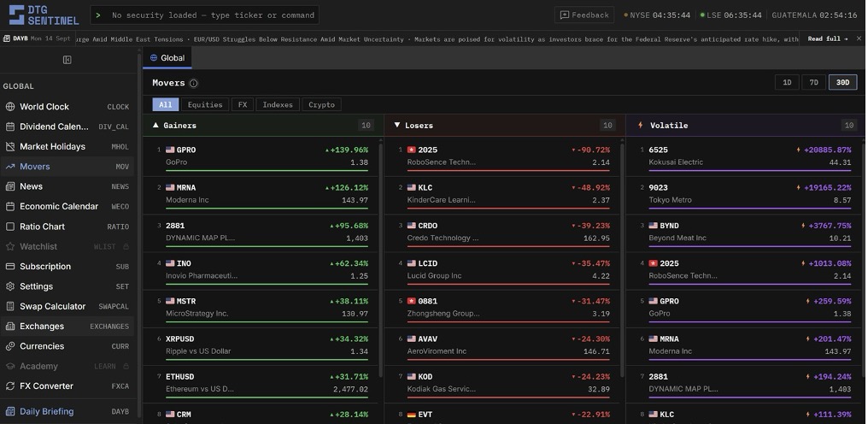This screenshot has width=868, height=424.
Task: Select the 7D timeframe
Action: [813, 83]
